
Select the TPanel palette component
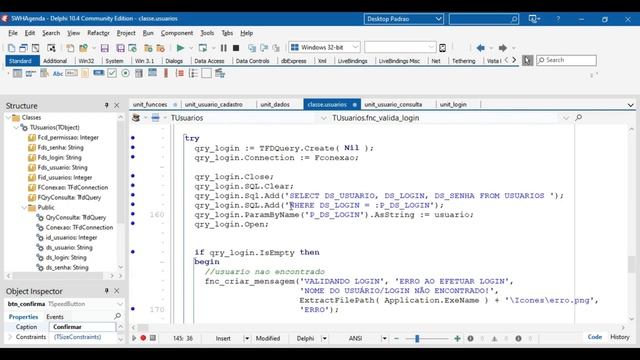[x=207, y=73]
